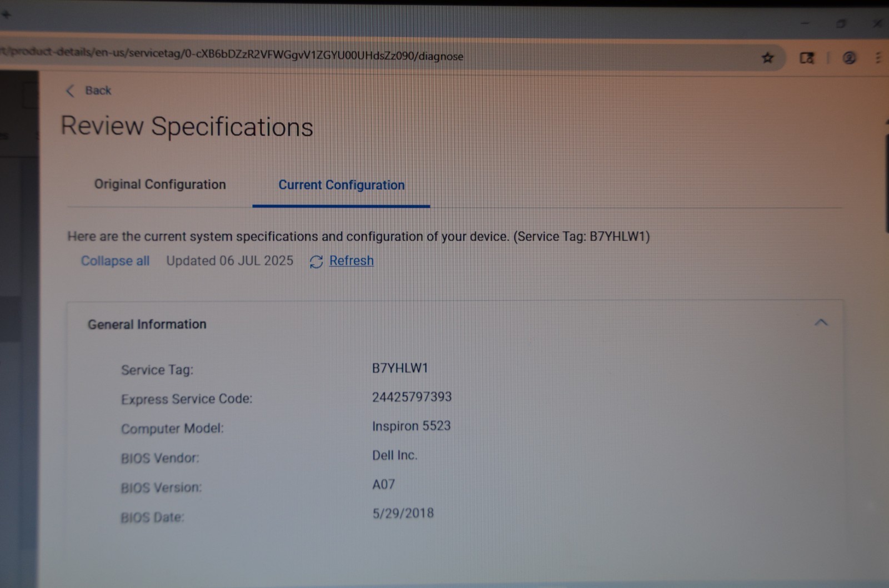Image resolution: width=889 pixels, height=588 pixels.
Task: Select the BIOS Date value 5/29/2018
Action: [x=403, y=513]
